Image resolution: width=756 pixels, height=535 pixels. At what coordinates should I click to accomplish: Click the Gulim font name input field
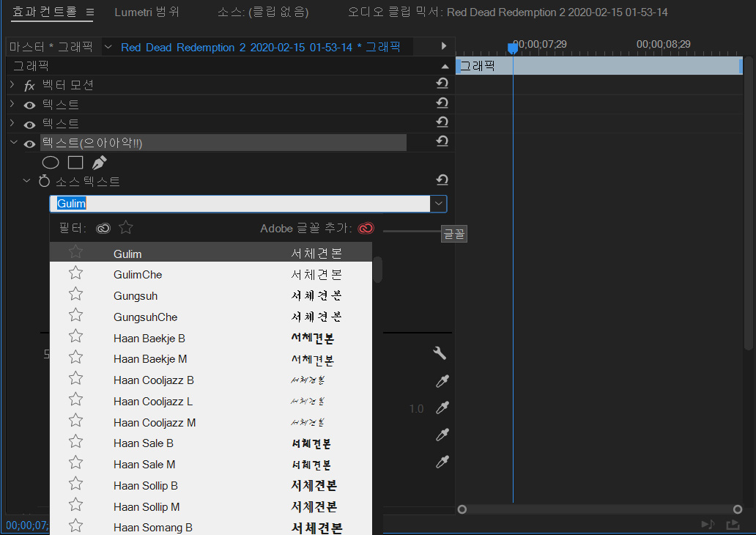[240, 204]
